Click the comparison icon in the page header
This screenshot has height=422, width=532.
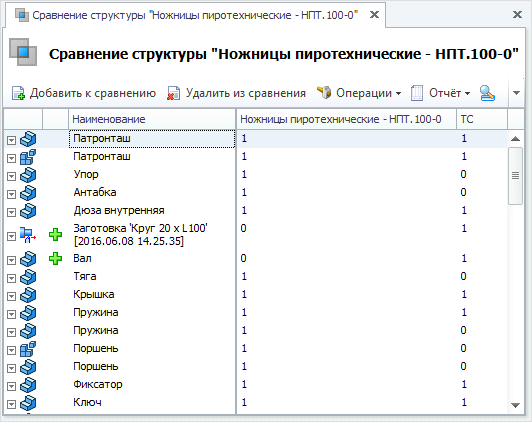23,52
